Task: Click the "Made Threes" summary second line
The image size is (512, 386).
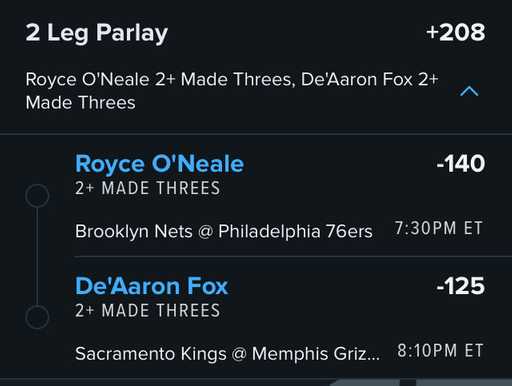Action: (80, 102)
